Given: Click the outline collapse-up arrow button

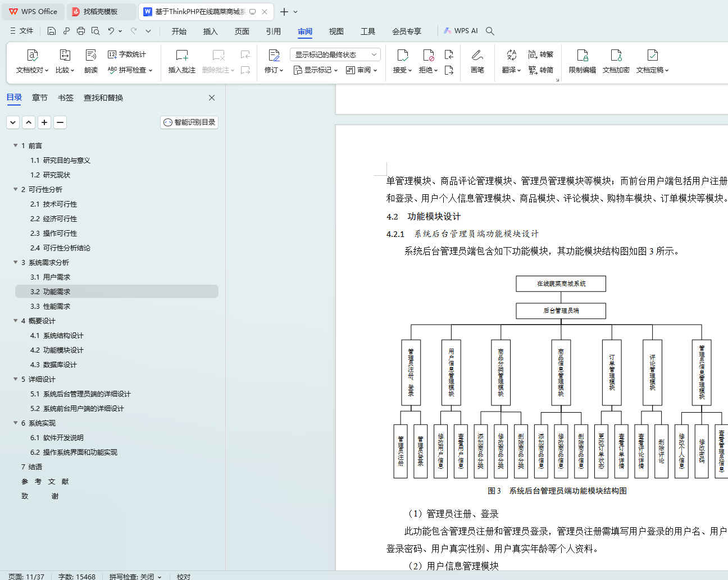Looking at the screenshot, I should point(29,122).
